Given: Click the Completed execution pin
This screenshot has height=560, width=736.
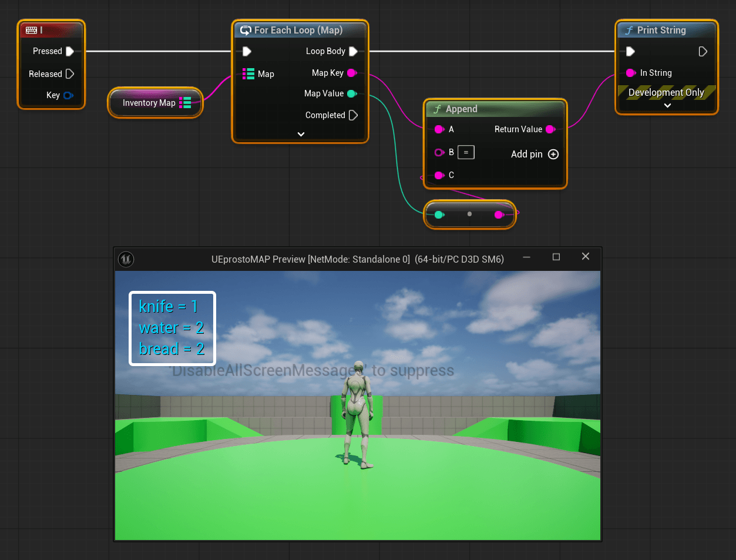Looking at the screenshot, I should click(353, 115).
